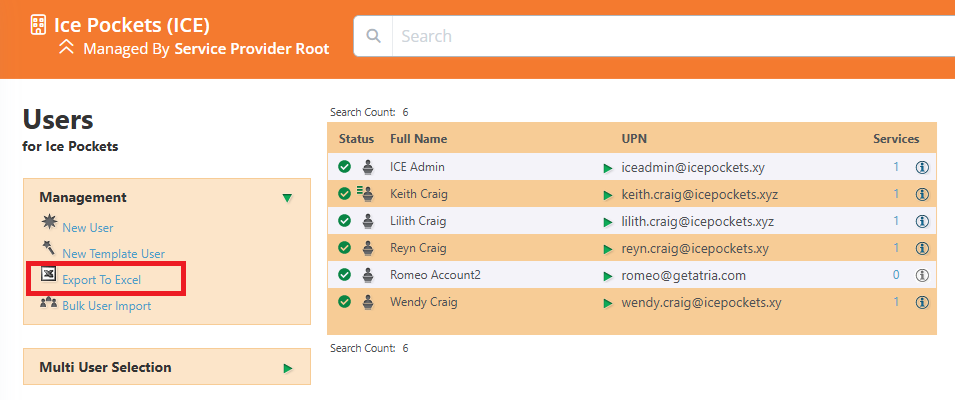The width and height of the screenshot is (960, 401).
Task: Select the Keith Craig name
Action: [x=419, y=194]
